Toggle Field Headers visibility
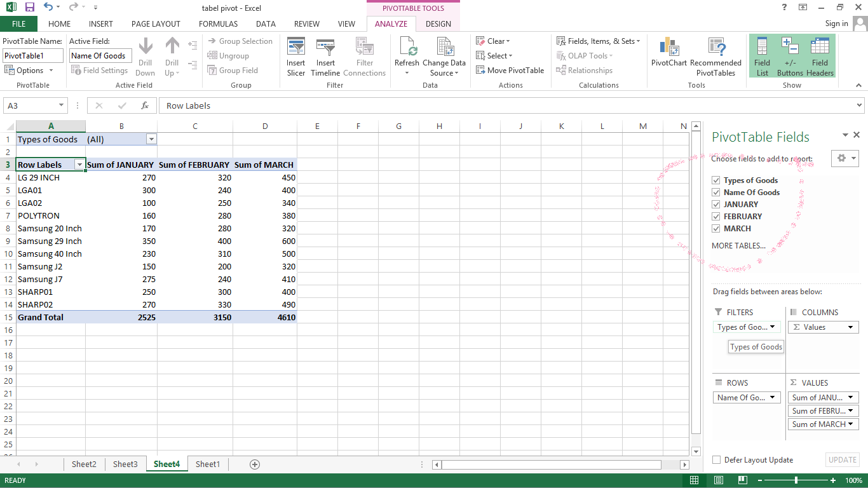The height and width of the screenshot is (488, 868). (x=820, y=56)
